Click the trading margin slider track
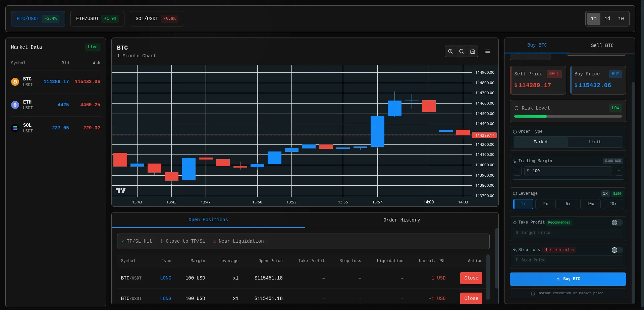Viewport: 644px width, 310px height. 568,180
